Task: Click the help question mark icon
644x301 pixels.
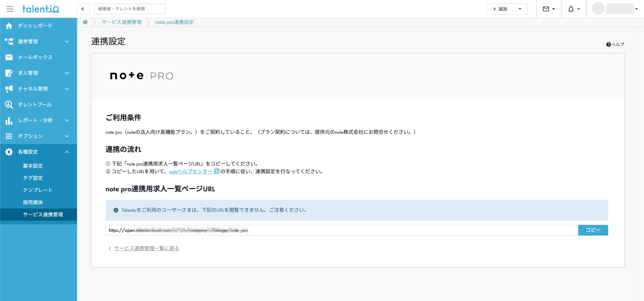Action: (x=608, y=44)
